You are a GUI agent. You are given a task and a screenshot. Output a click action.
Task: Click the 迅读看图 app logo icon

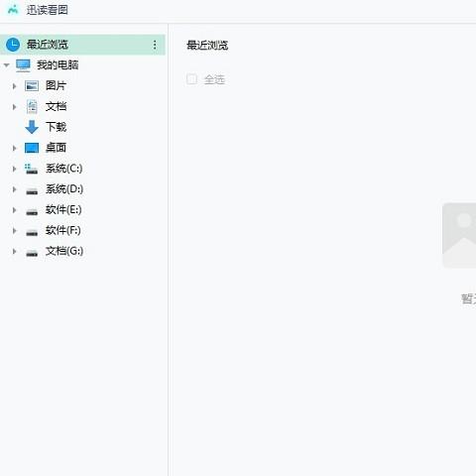coord(13,10)
